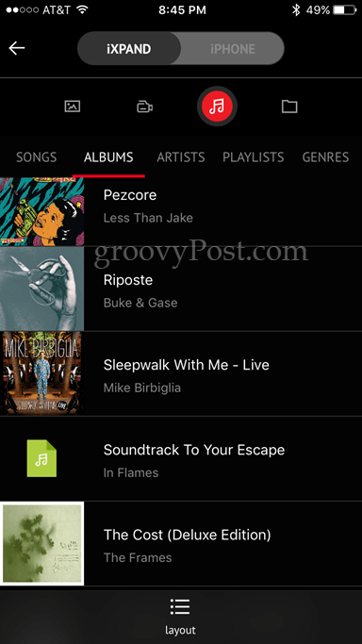
Task: Open the PLAYLISTS tab
Action: 254,157
